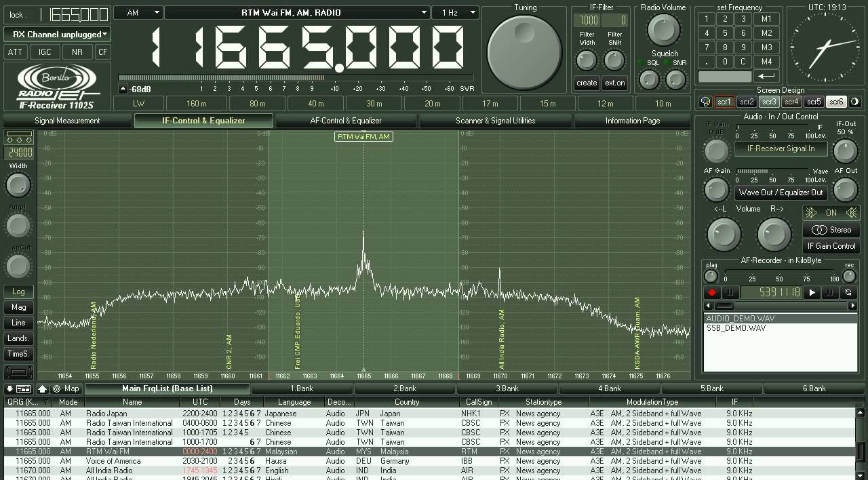
Task: Toggle the speaker ON mute control
Action: [x=831, y=212]
